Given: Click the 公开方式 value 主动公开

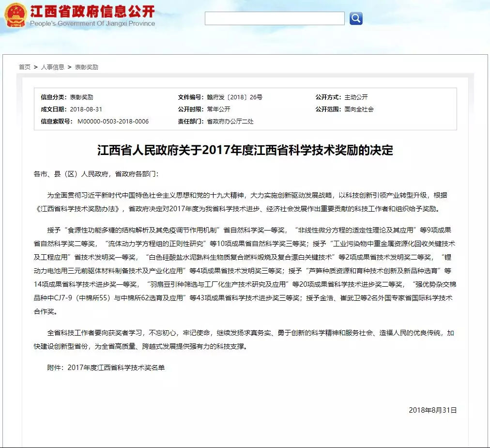Looking at the screenshot, I should pos(356,97).
